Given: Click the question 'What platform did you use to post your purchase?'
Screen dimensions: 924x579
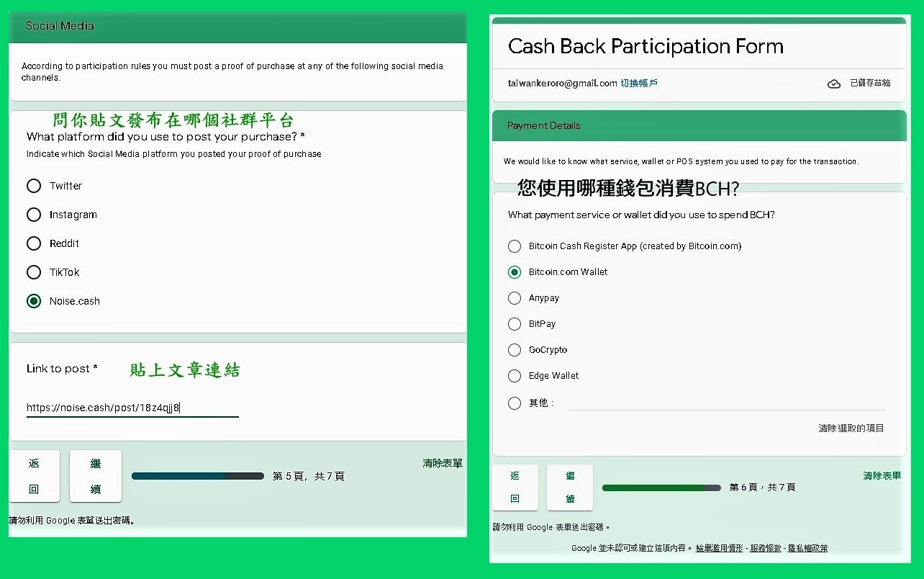Looking at the screenshot, I should [x=166, y=137].
